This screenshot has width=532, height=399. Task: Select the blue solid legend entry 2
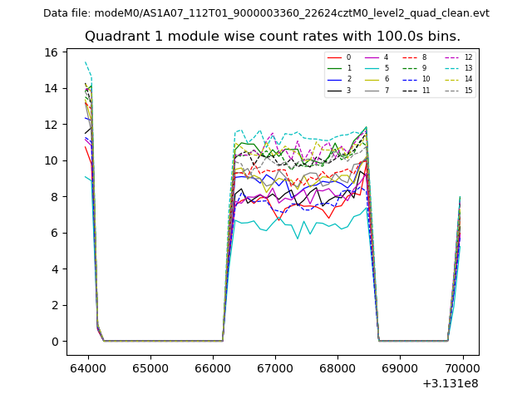pyautogui.click(x=336, y=79)
